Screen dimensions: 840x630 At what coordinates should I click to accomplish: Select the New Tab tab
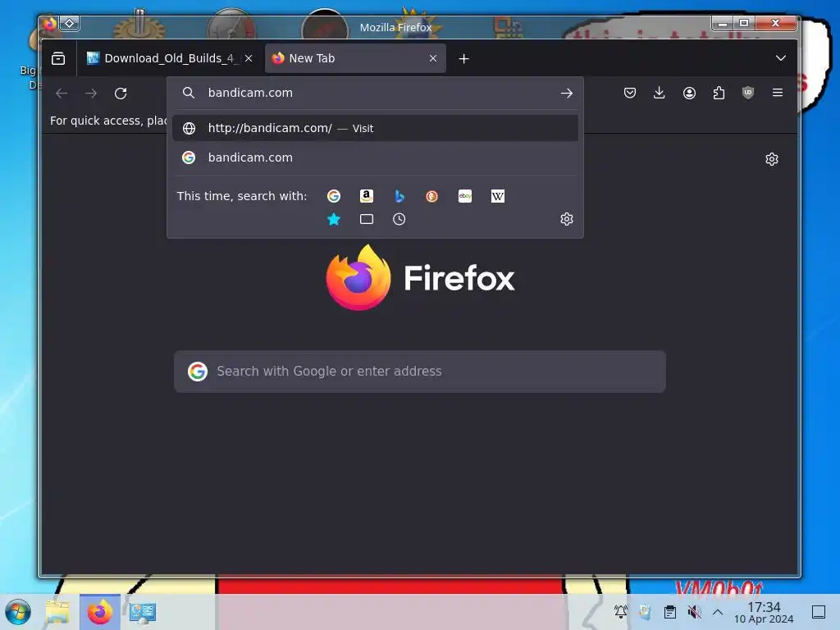point(355,58)
